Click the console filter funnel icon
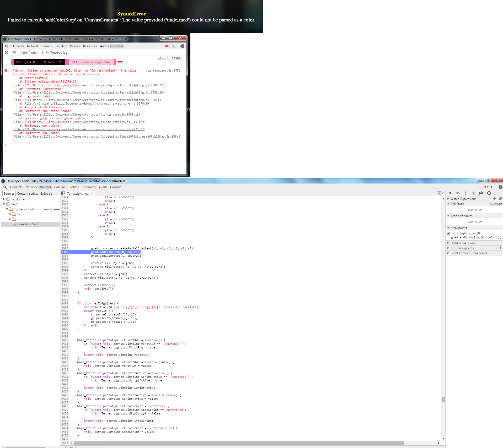Screen dimensions: 503x448 tap(14, 53)
